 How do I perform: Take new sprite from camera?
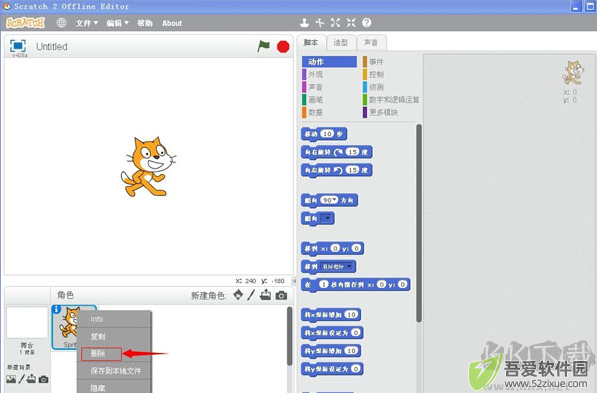click(281, 295)
